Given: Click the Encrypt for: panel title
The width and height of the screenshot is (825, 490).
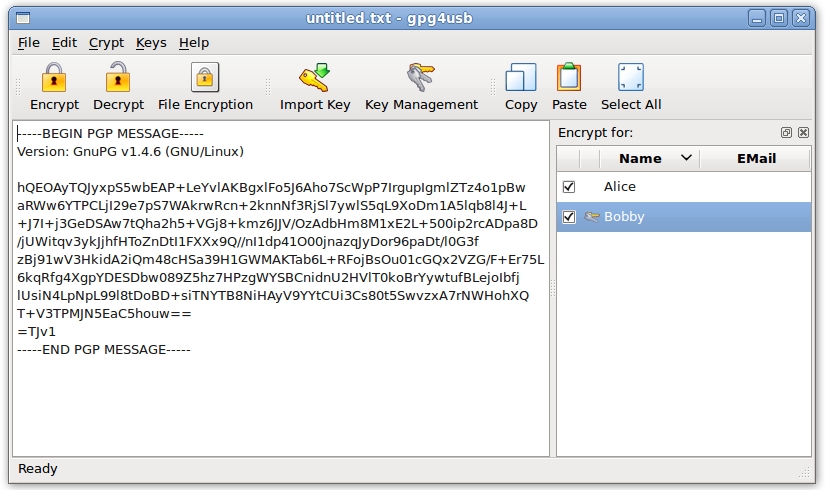Looking at the screenshot, I should (x=595, y=133).
